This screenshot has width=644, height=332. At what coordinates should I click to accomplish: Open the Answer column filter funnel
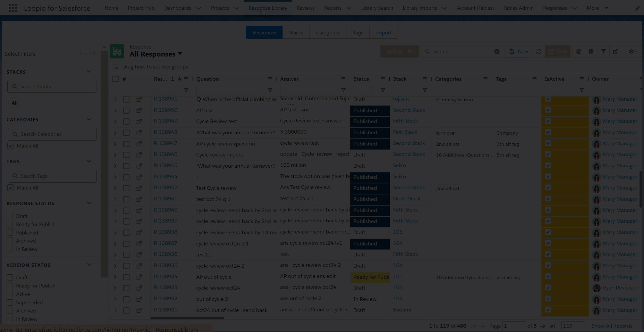click(343, 90)
